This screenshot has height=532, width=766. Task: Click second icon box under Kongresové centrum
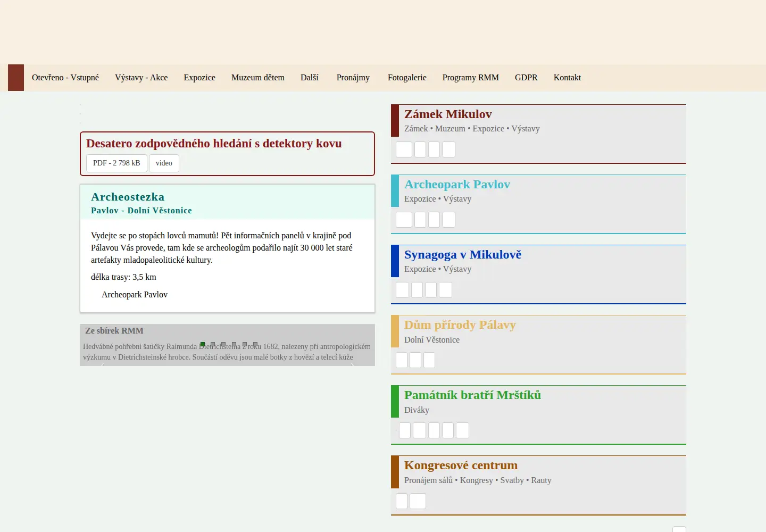click(x=418, y=501)
